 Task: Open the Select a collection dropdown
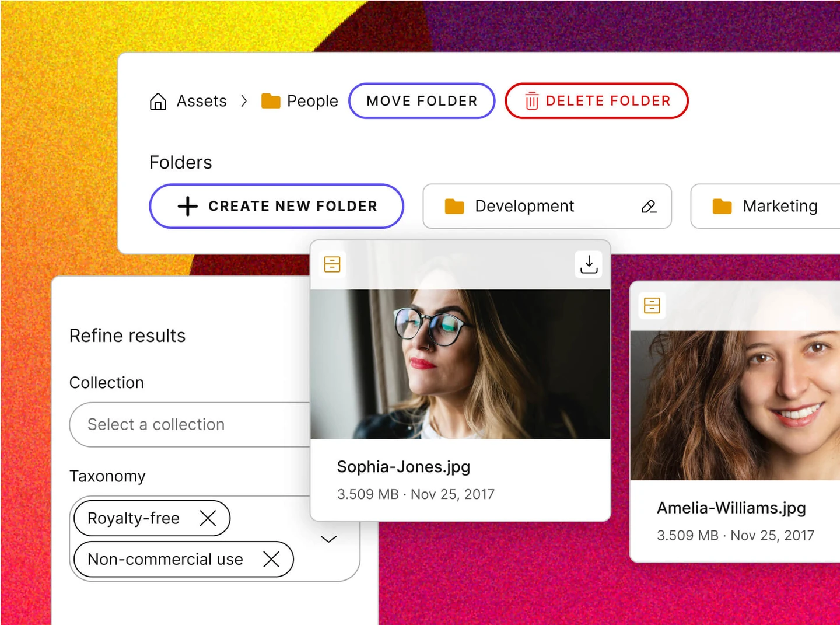(190, 425)
